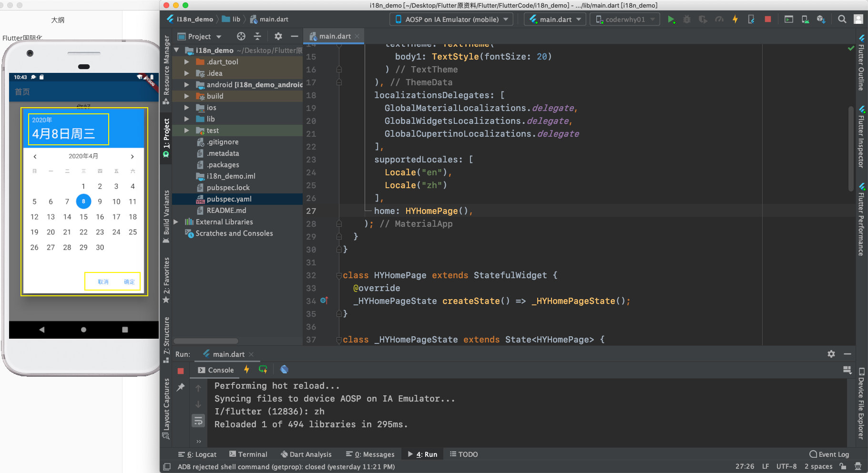
Task: Click the scroll-from-source target icon in the Project panel
Action: click(241, 37)
